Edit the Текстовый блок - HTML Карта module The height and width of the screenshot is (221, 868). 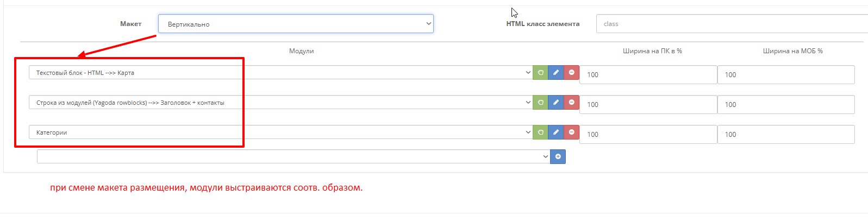pyautogui.click(x=556, y=72)
